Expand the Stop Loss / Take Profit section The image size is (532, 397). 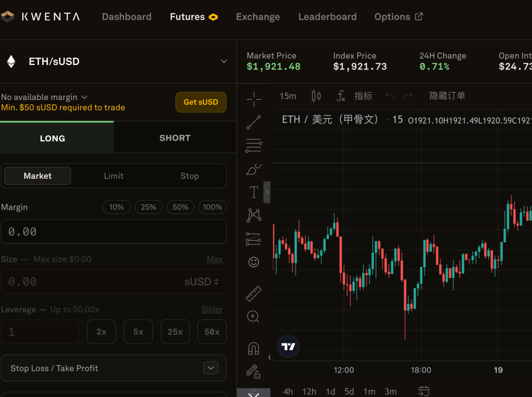coord(211,368)
